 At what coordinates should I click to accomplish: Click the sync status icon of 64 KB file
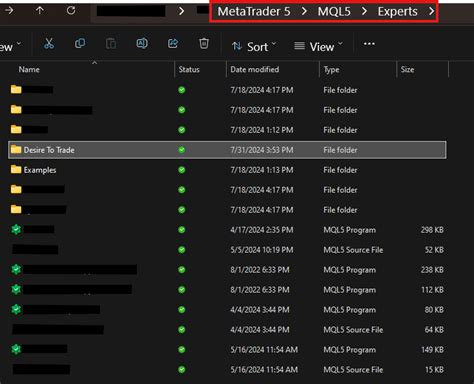[x=182, y=330]
